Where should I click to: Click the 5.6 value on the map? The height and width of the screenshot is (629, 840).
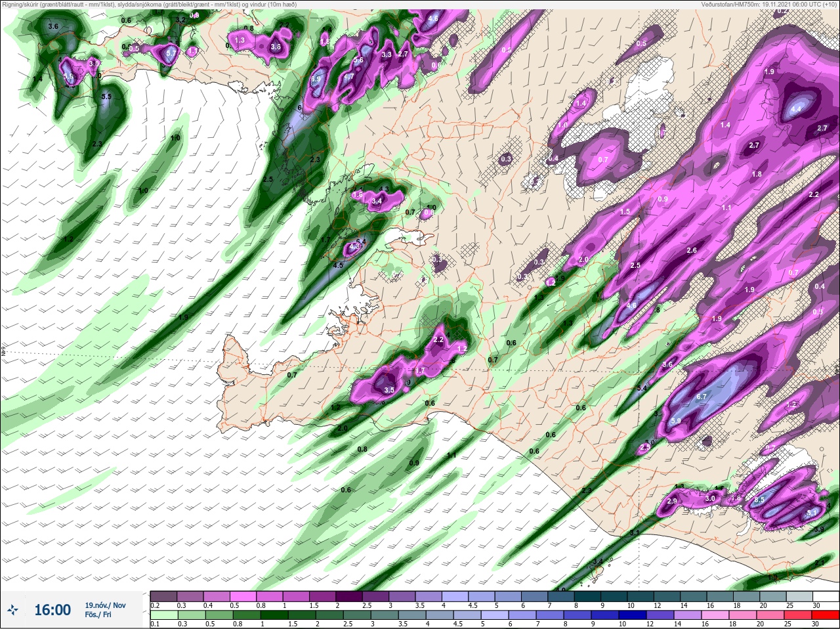358,60
